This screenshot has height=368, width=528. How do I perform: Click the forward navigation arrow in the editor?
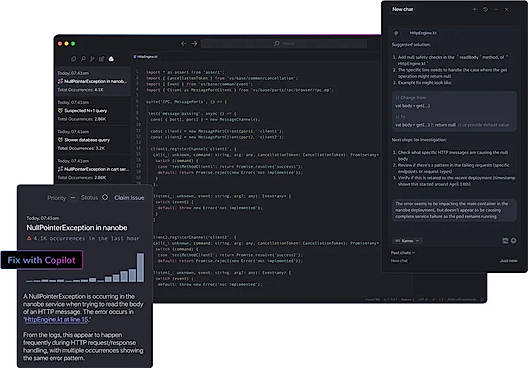pos(194,44)
